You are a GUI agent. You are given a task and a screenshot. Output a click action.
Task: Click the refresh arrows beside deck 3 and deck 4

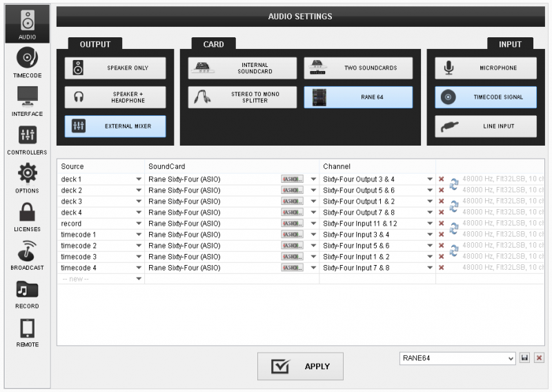tap(454, 206)
